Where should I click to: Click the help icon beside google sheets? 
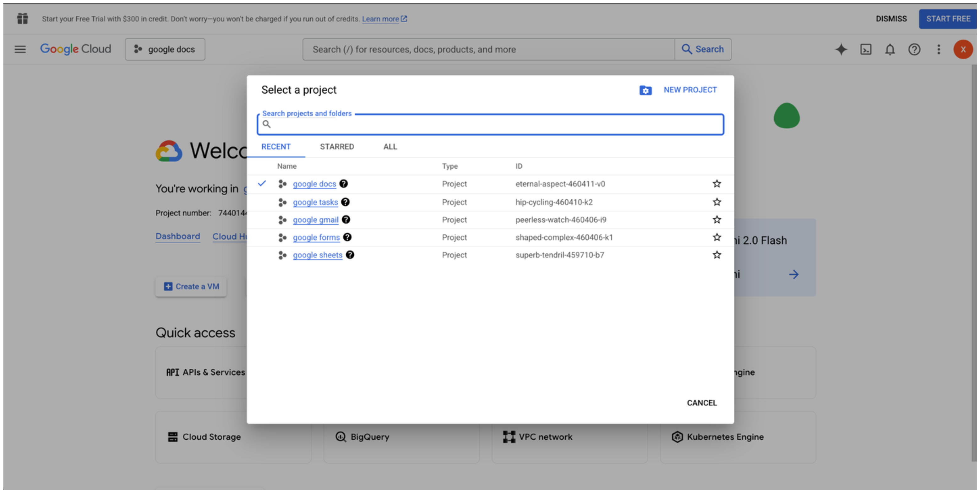click(350, 255)
